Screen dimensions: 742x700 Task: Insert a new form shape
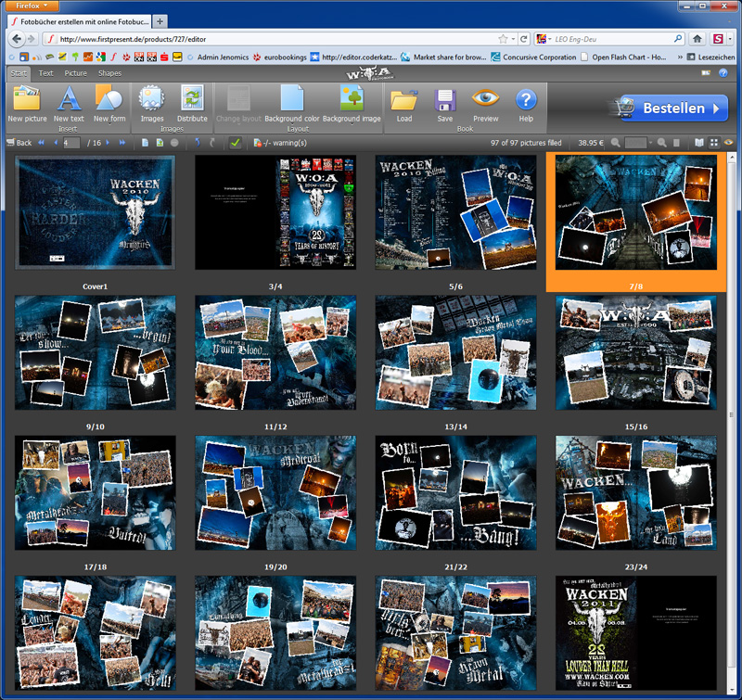pyautogui.click(x=109, y=104)
